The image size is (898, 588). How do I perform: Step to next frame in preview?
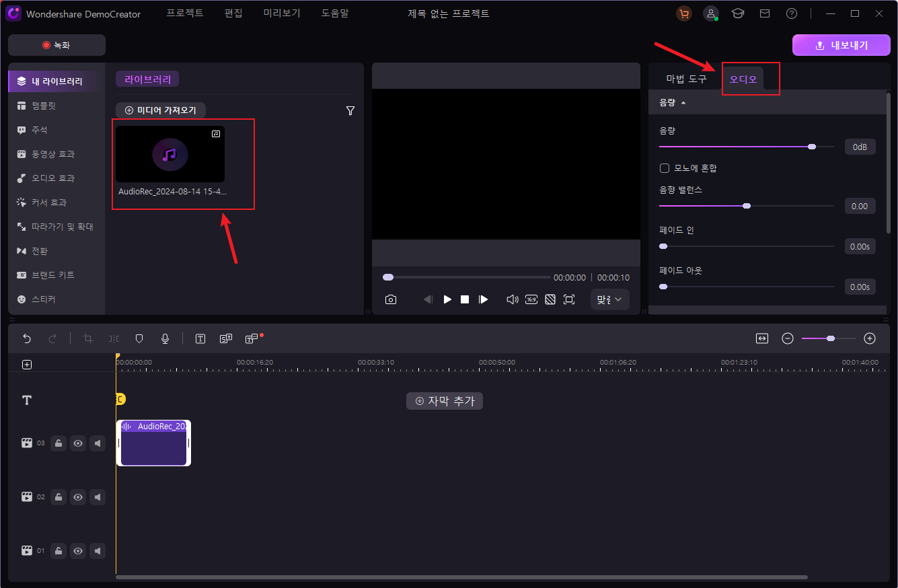tap(483, 299)
